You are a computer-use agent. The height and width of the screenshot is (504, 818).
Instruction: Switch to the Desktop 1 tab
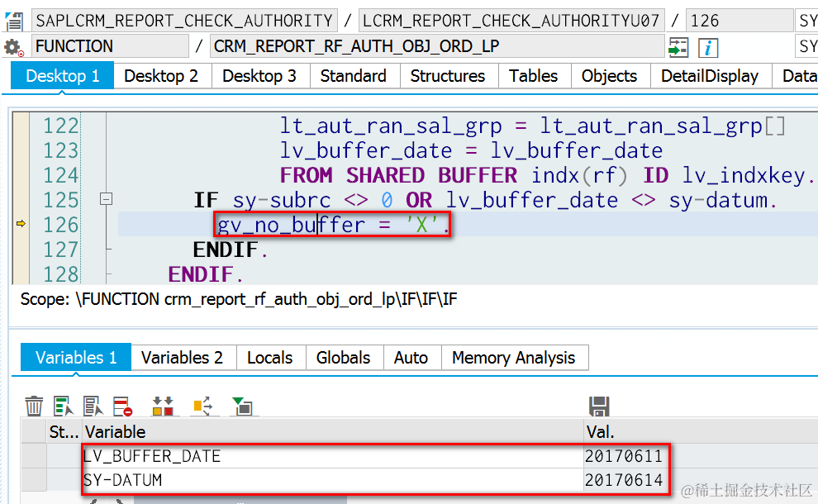[x=63, y=76]
